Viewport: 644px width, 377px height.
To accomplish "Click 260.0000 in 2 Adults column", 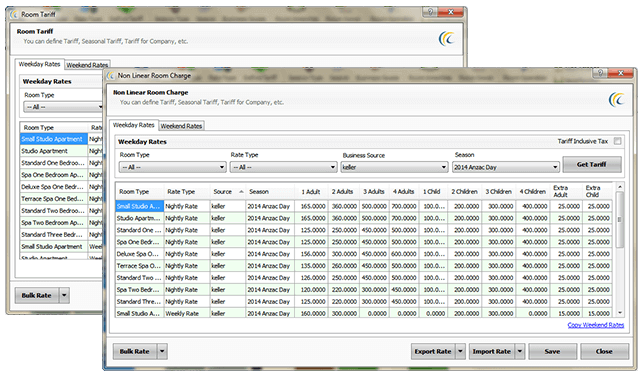I will (344, 266).
